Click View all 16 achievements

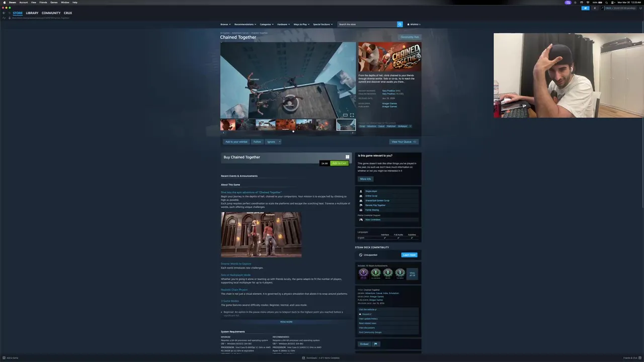412,274
